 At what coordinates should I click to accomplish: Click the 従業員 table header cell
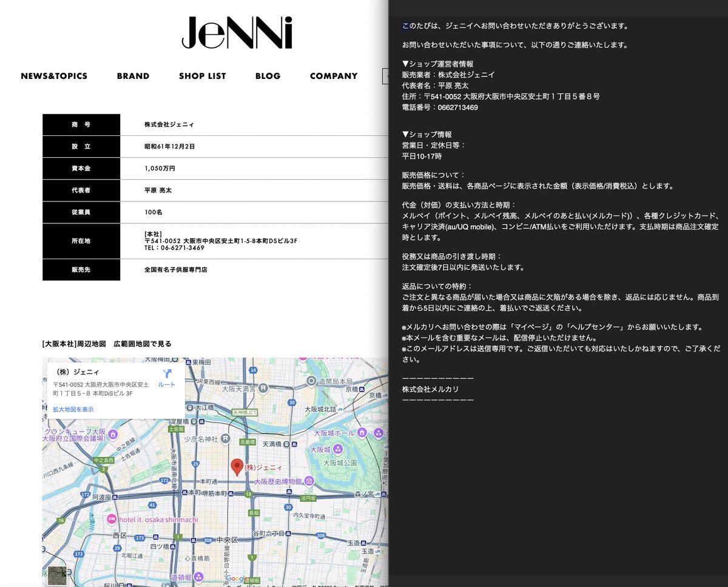(x=81, y=212)
